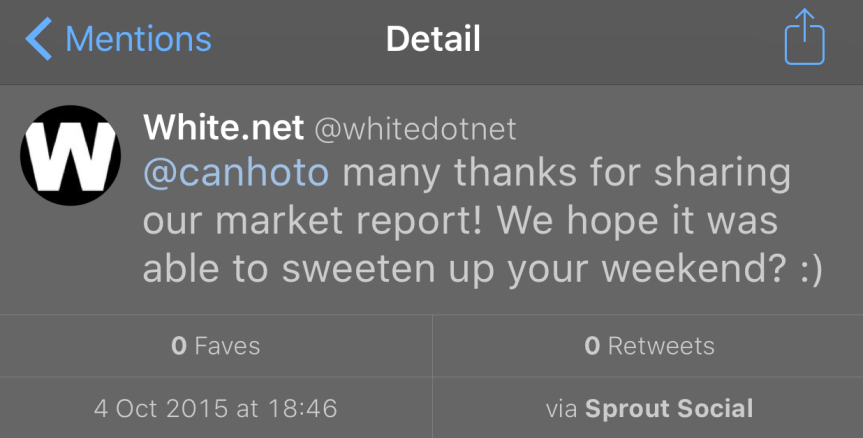The image size is (863, 438).
Task: Tap the word 'via' before Sprout Social
Action: coord(562,408)
